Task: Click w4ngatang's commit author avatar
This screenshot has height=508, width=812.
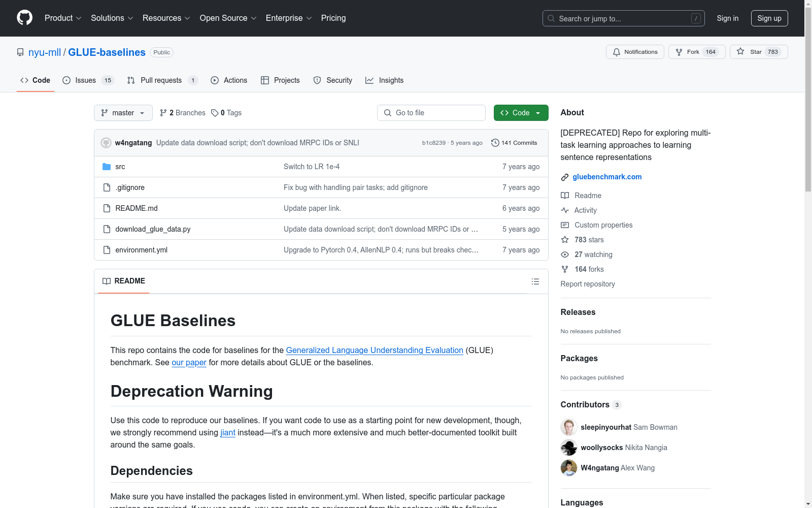Action: tap(106, 143)
